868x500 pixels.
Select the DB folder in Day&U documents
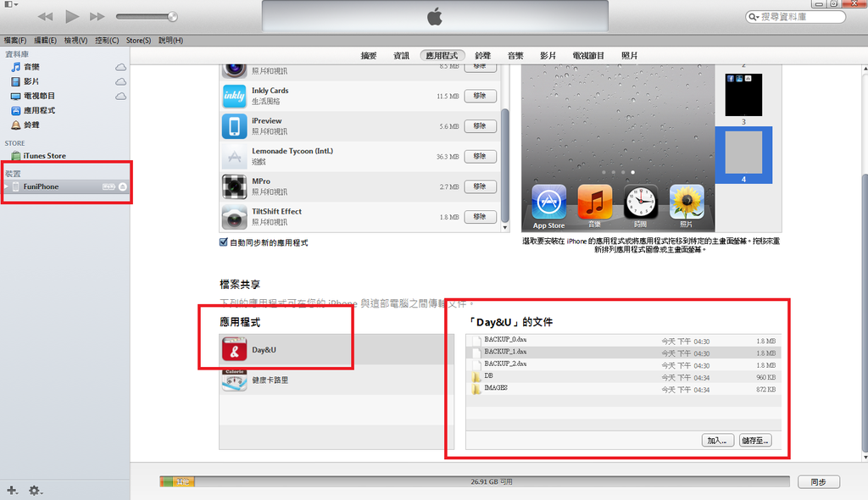point(623,377)
